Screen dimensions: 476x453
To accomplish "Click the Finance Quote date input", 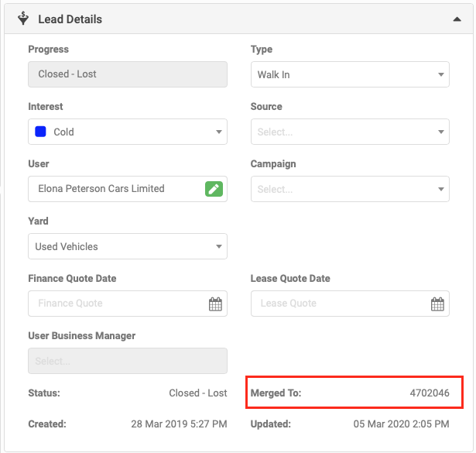I will point(128,304).
